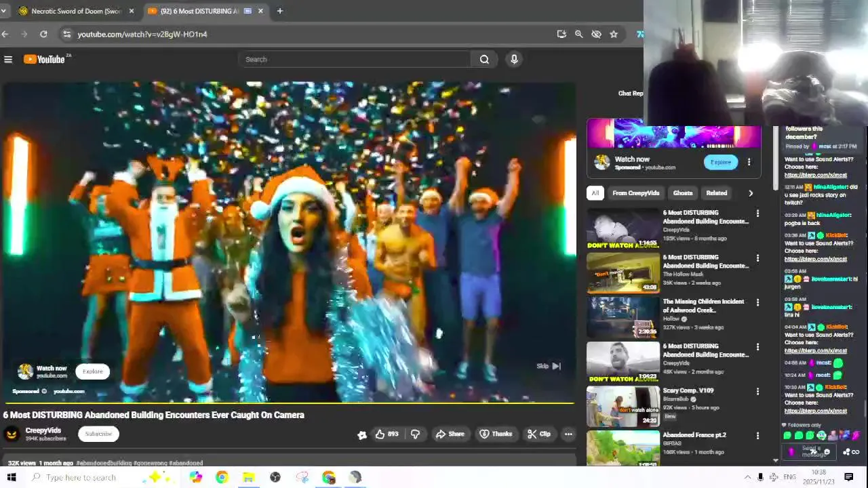Image resolution: width=868 pixels, height=488 pixels.
Task: Open The Missing Children Incident video
Action: pyautogui.click(x=623, y=317)
